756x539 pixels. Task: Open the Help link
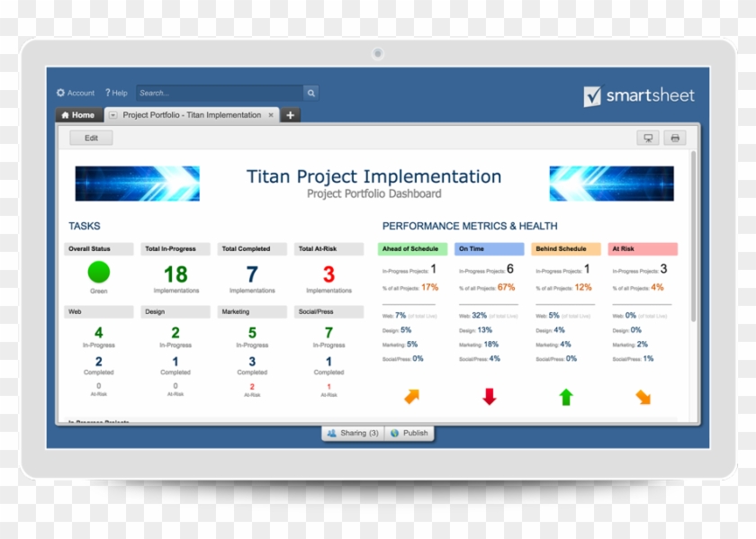click(116, 93)
